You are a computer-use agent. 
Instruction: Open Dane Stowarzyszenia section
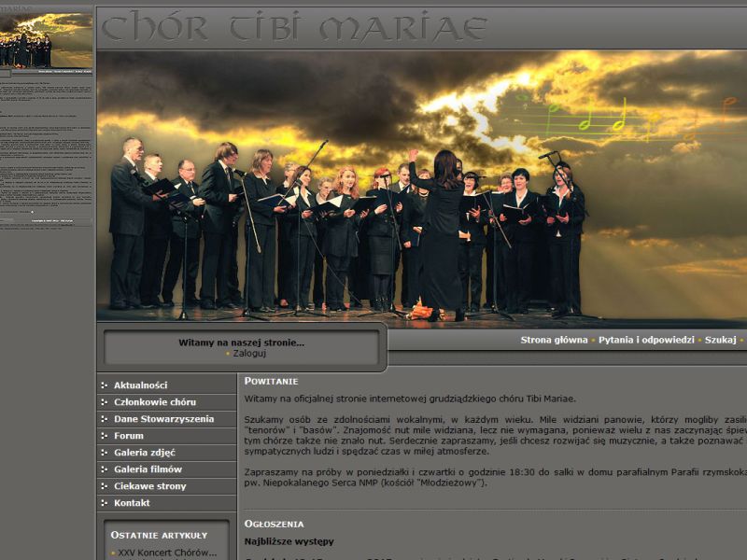click(163, 419)
